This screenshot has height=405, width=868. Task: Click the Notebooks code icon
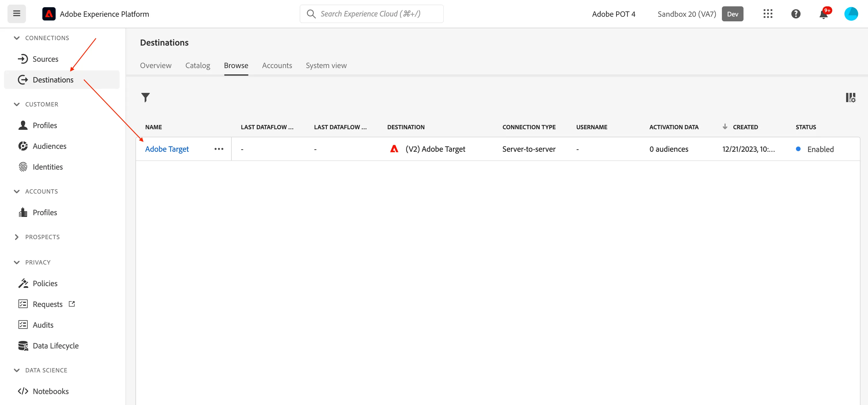pyautogui.click(x=23, y=391)
